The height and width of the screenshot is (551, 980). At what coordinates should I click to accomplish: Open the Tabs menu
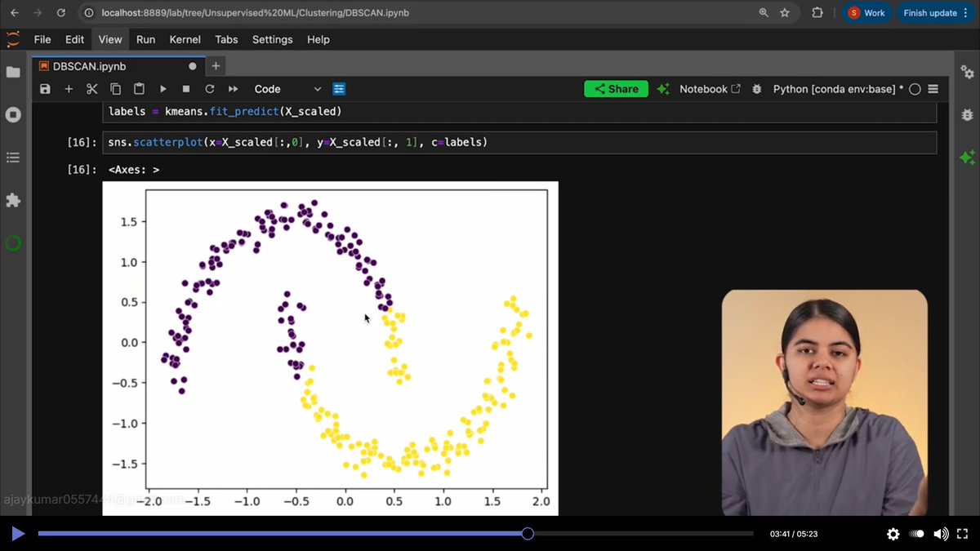pyautogui.click(x=226, y=39)
